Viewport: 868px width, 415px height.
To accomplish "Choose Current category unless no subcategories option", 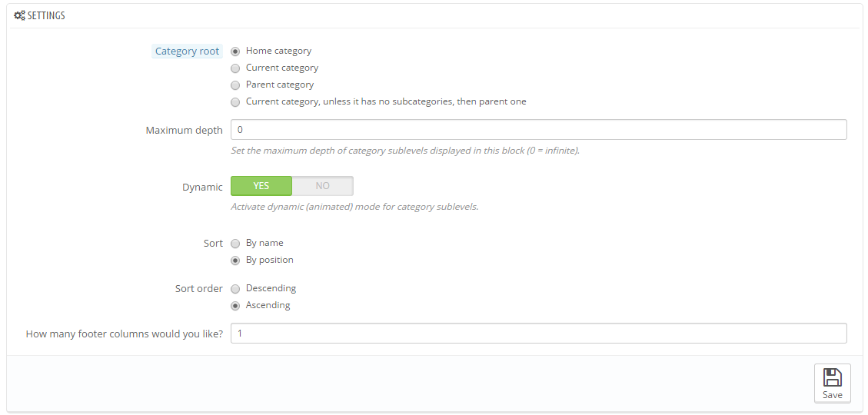I will 235,101.
